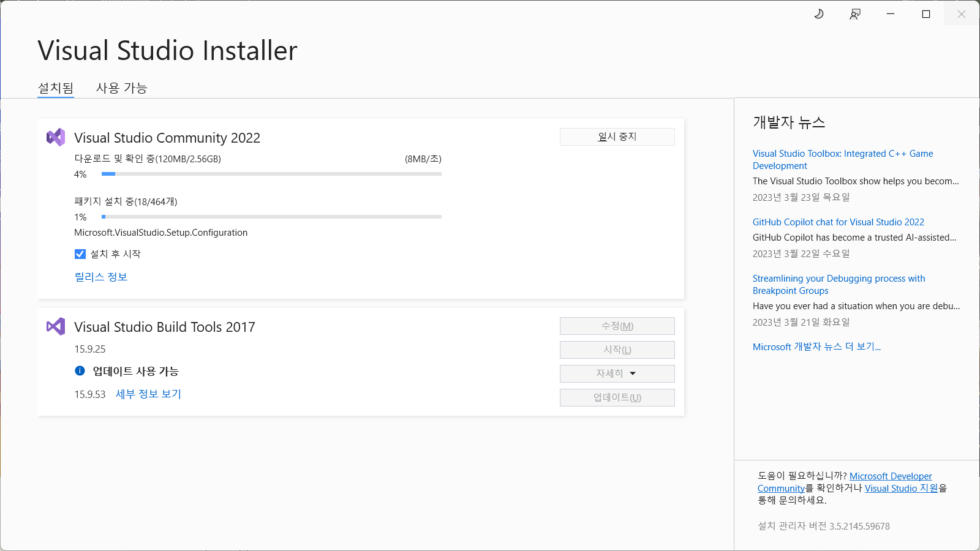Viewport: 980px width, 551px height.
Task: Uncheck the 설치 후 시작 checkbox
Action: pos(80,254)
